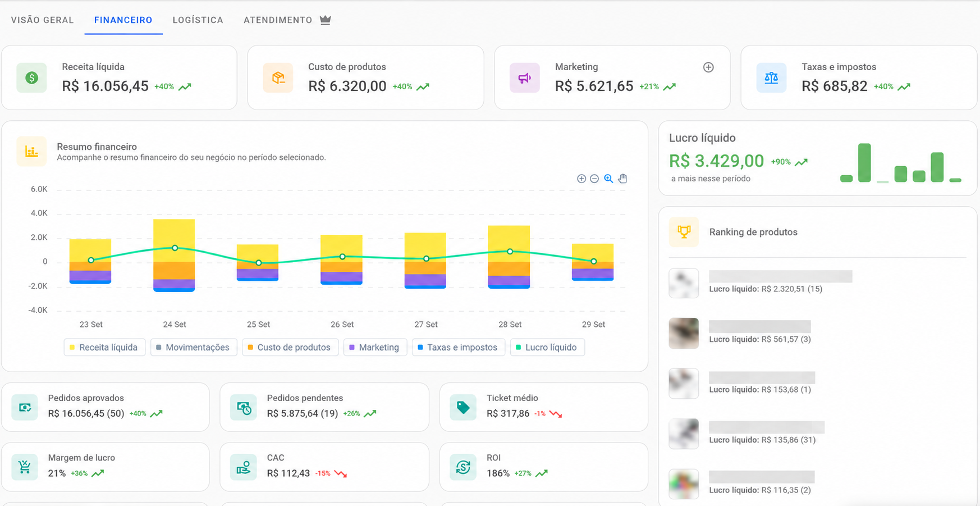This screenshot has width=980, height=506.
Task: Click Lucro líquido: R$ 153,68 (1) text
Action: pos(760,390)
